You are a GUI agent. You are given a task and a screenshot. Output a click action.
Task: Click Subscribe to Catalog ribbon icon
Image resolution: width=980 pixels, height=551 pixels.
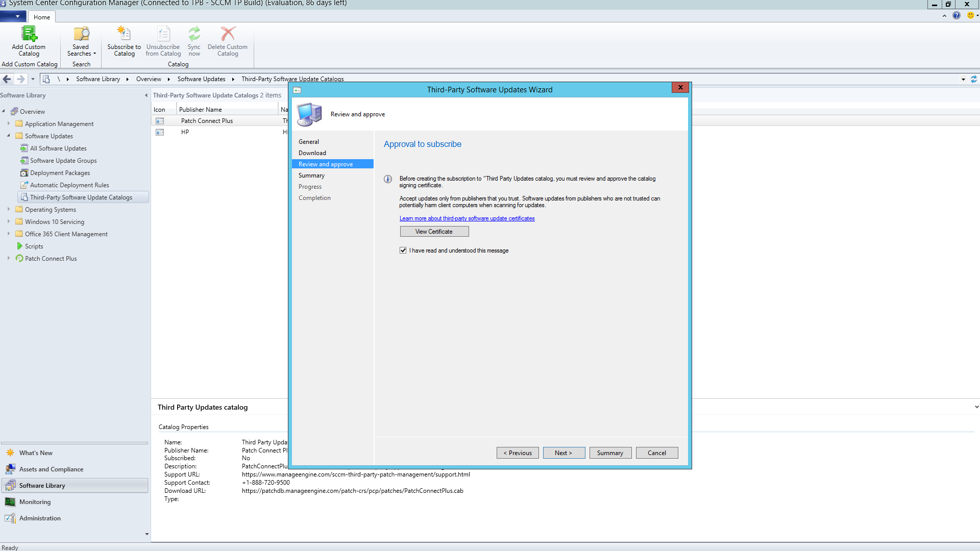click(124, 35)
